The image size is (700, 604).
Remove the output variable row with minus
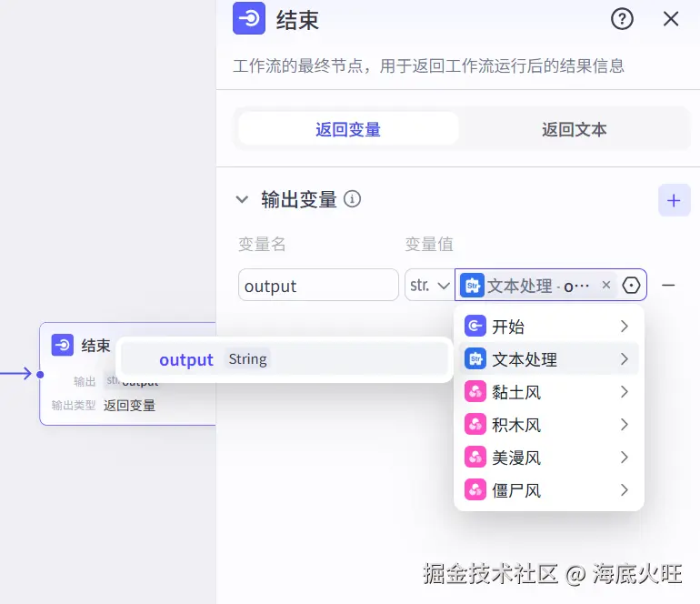click(x=668, y=285)
